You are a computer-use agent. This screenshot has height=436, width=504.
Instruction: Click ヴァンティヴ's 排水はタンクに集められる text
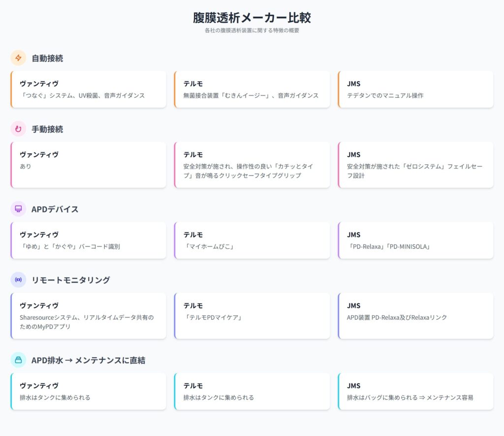tap(55, 398)
